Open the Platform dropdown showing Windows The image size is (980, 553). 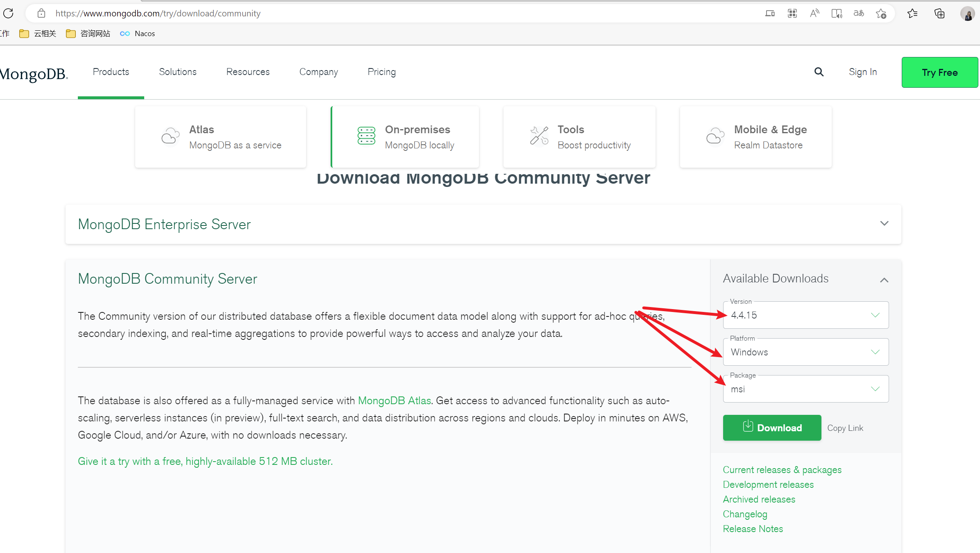(x=806, y=352)
